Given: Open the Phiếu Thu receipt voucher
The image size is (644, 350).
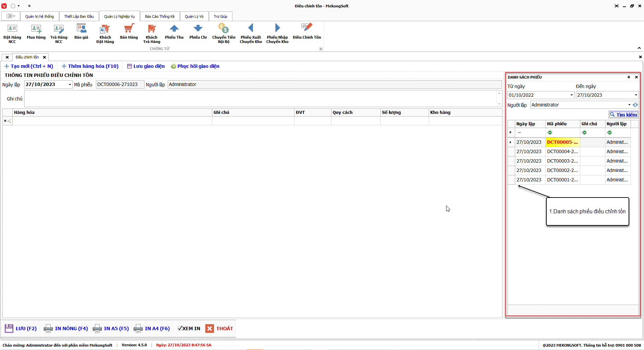Looking at the screenshot, I should 174,32.
